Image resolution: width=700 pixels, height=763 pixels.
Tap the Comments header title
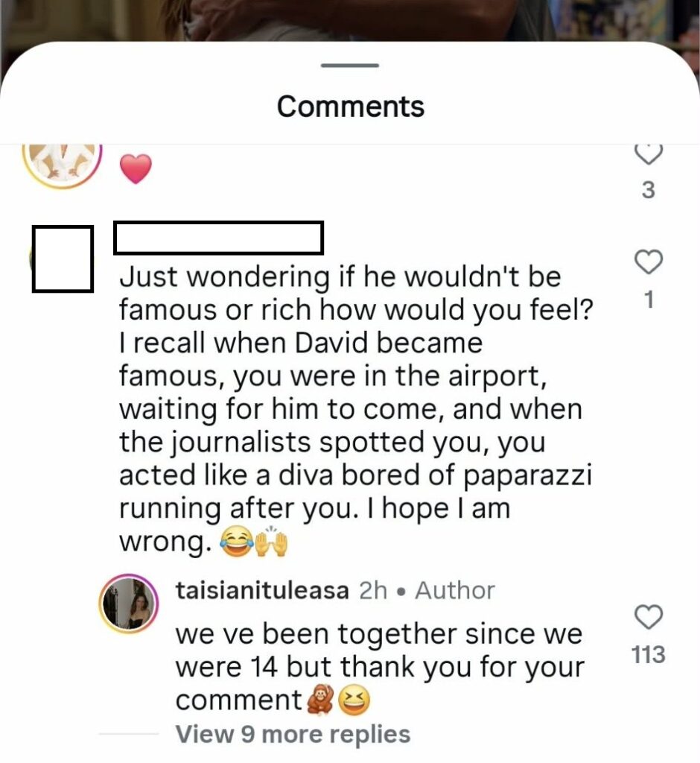[x=350, y=106]
